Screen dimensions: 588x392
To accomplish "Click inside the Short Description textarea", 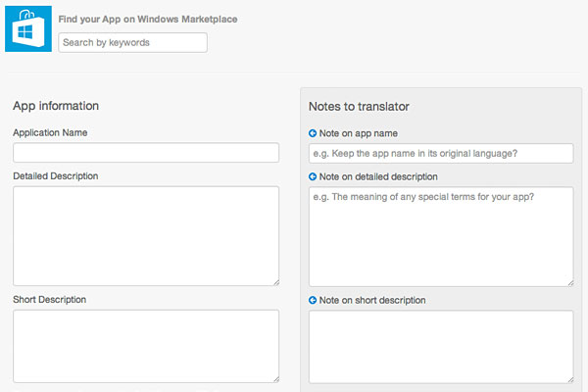I will (146, 346).
